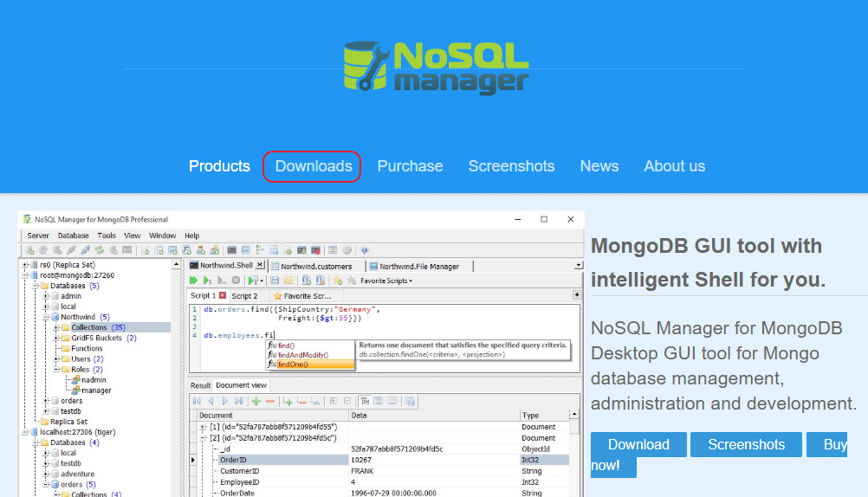The image size is (868, 497).
Task: Click the green plus Add document icon
Action: click(256, 401)
